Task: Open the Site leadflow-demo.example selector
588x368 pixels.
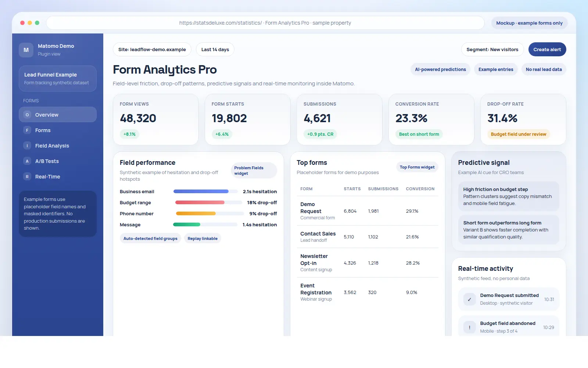Action: (152, 49)
